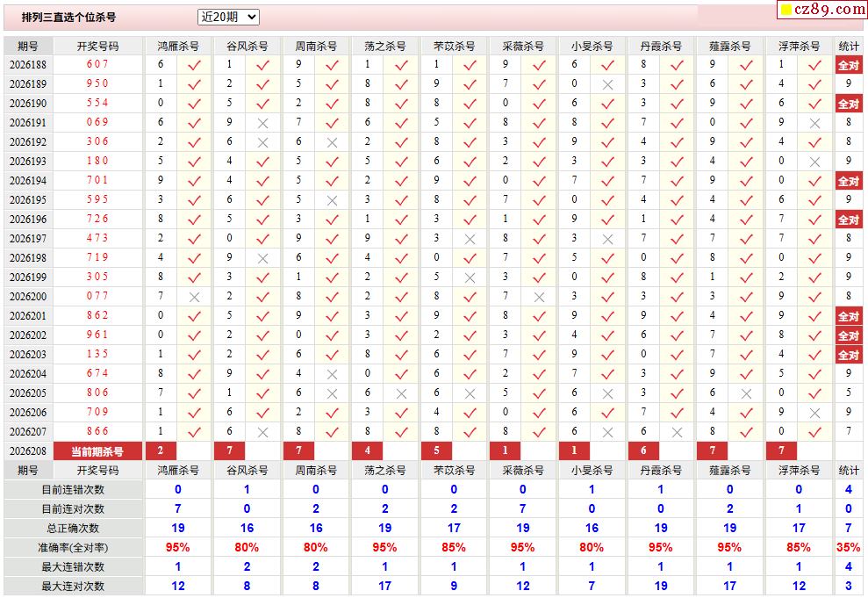Click the 目前连错次数 row label
The height and width of the screenshot is (598, 868).
coord(73,490)
